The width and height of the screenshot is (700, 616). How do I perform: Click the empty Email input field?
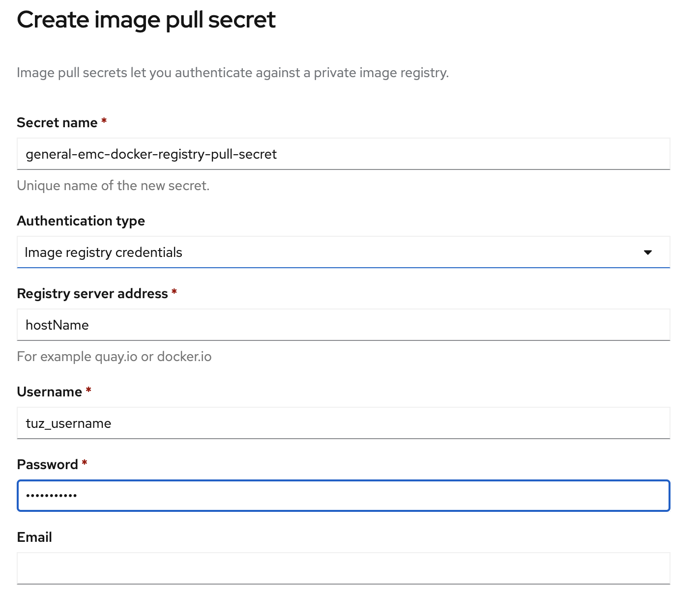pos(343,568)
